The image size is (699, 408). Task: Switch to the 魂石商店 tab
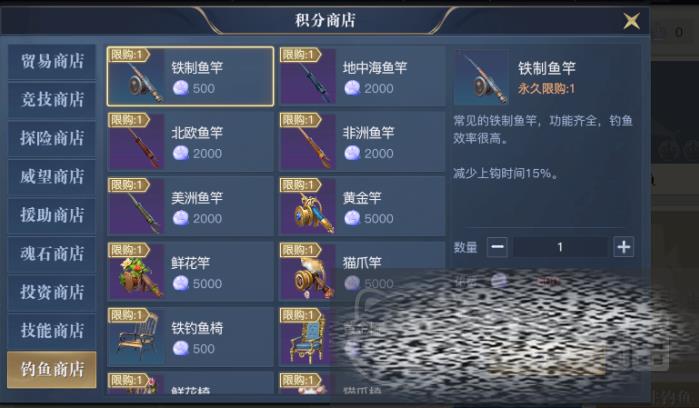(x=52, y=254)
